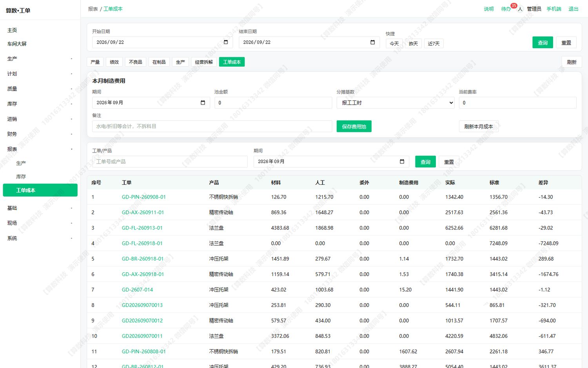This screenshot has height=368, width=588.
Task: Expand the 库存 sidebar menu
Action: point(40,104)
